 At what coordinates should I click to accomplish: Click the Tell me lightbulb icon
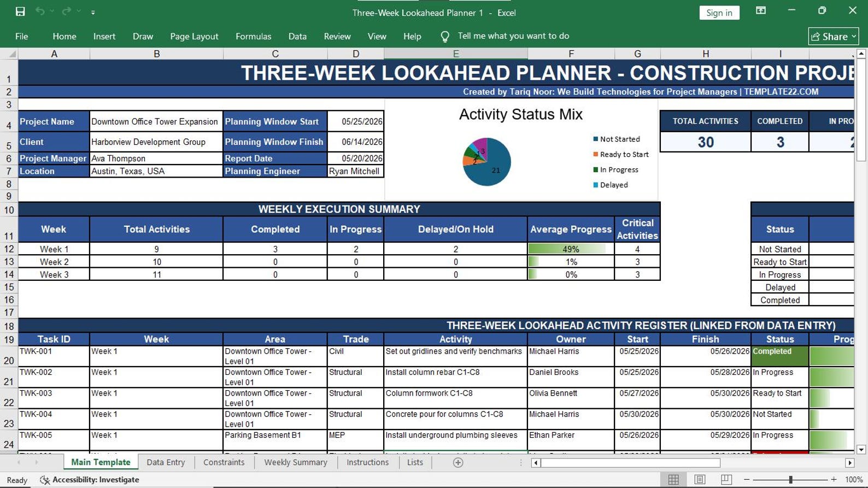pos(445,37)
